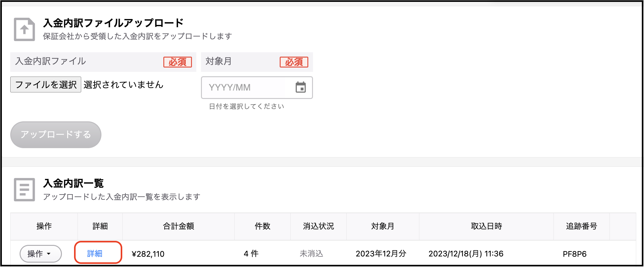Click the upload file icon beside 入金内訳ファイルアップロード

[x=24, y=30]
